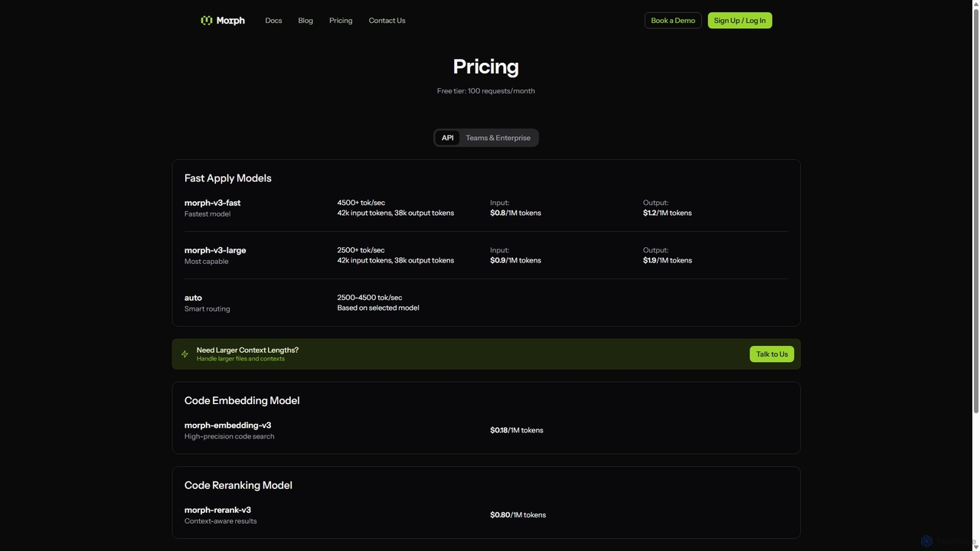Open the Pricing nav link
The image size is (980, 551).
(341, 21)
